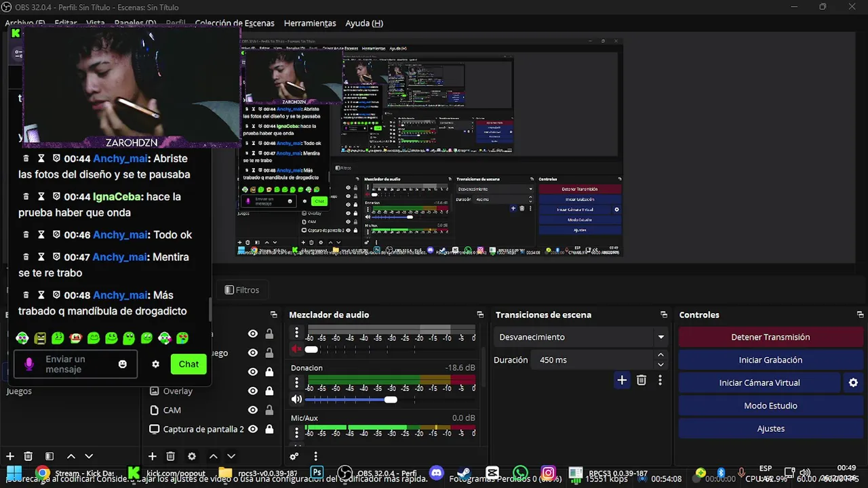Decrease transition duration with down arrow
868x488 pixels.
tap(660, 365)
